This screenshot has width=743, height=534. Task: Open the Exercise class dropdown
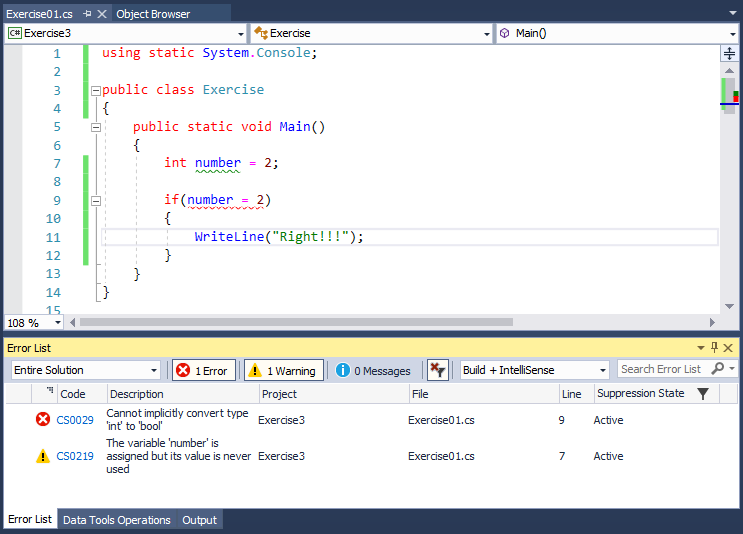(x=487, y=34)
